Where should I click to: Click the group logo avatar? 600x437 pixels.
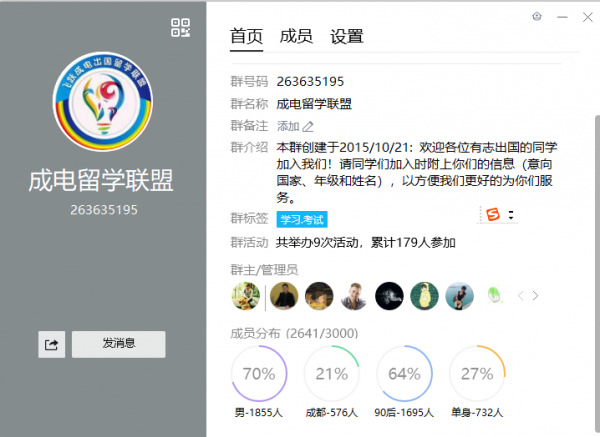tap(103, 98)
